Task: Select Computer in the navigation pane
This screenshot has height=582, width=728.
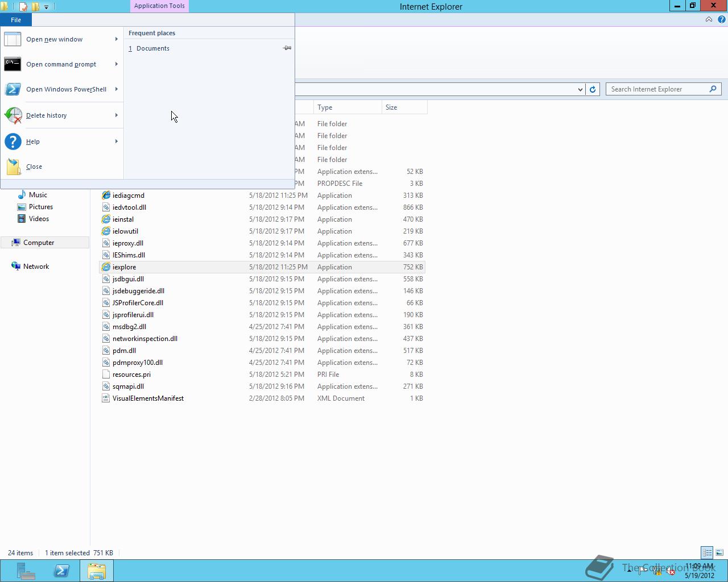Action: [39, 243]
